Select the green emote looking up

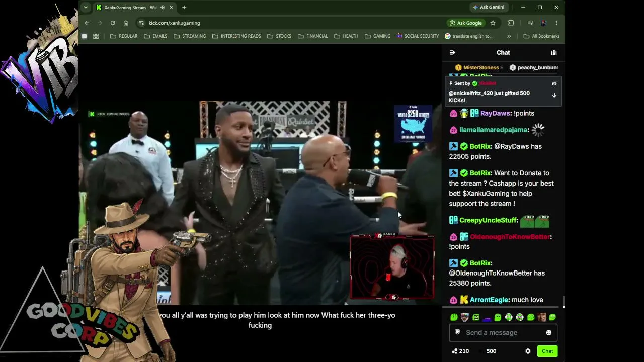[x=498, y=317]
